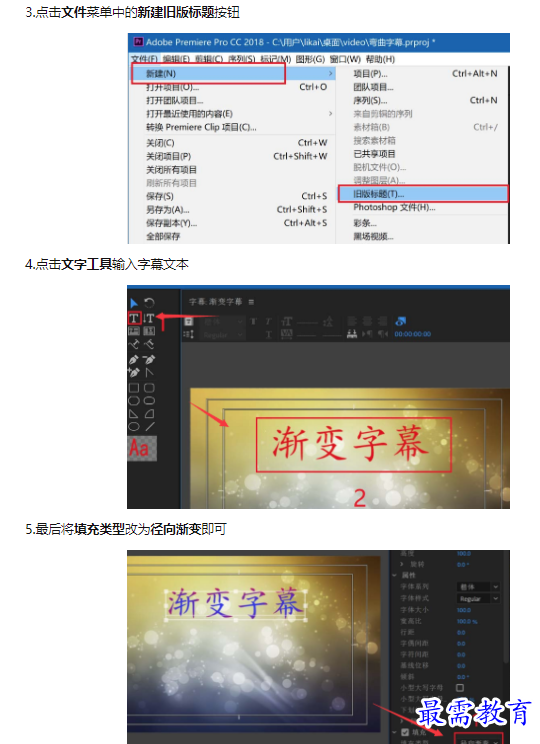This screenshot has height=744, width=540.
Task: Click the 宽高比 value 100.0 %
Action: point(467,621)
